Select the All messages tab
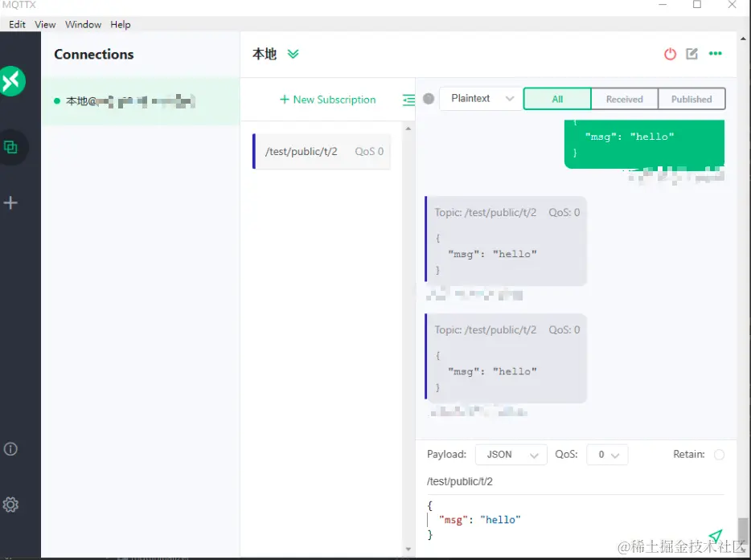This screenshot has width=751, height=560. click(x=557, y=99)
